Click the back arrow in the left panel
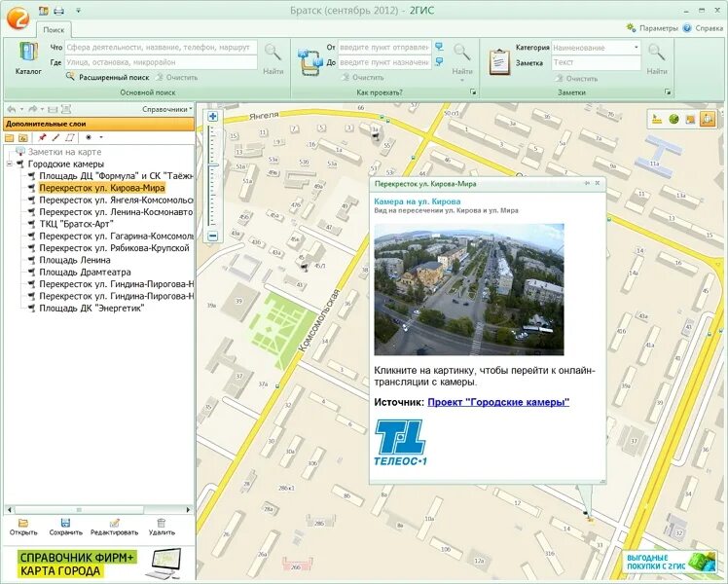This screenshot has width=728, height=584. click(x=11, y=110)
